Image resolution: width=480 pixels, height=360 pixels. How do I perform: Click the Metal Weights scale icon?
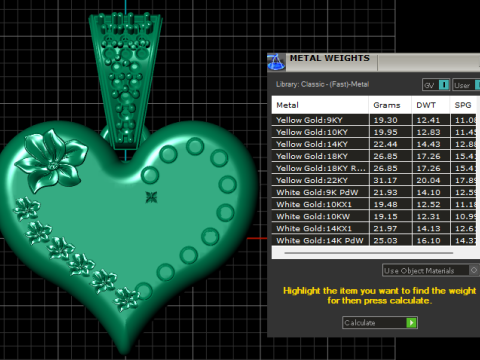[276, 62]
